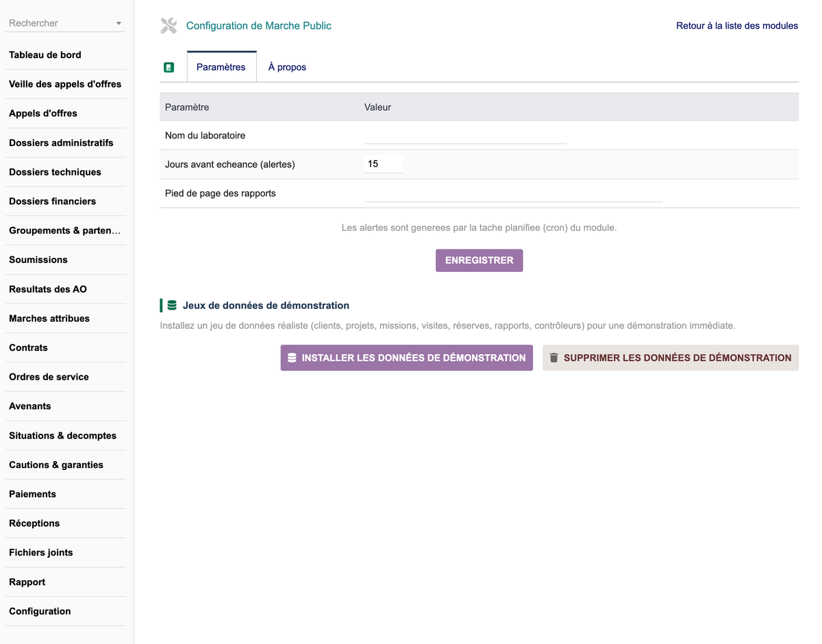The height and width of the screenshot is (644, 822).
Task: Click the 'Nom du laboratoire' label
Action: (x=205, y=136)
